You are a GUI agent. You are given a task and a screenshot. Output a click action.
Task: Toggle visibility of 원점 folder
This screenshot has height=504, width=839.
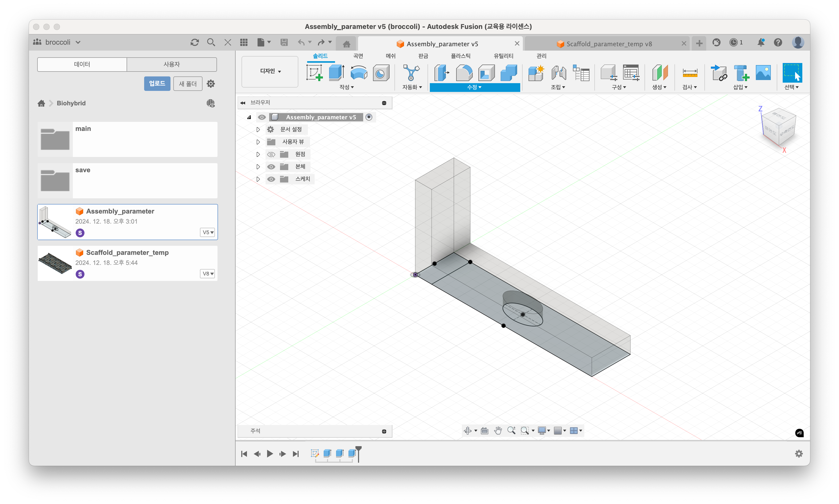point(271,154)
